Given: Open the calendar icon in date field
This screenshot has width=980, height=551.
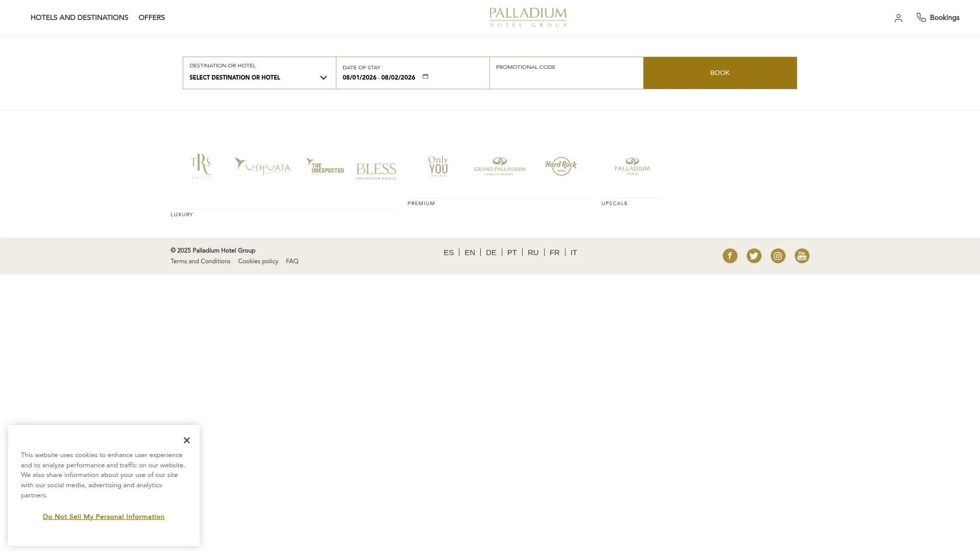Looking at the screenshot, I should coord(425,77).
